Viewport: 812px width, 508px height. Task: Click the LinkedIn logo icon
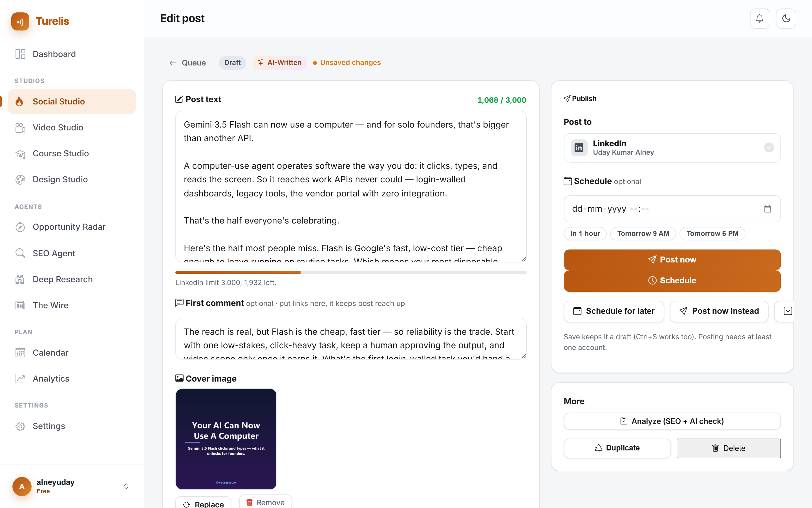[x=579, y=148]
